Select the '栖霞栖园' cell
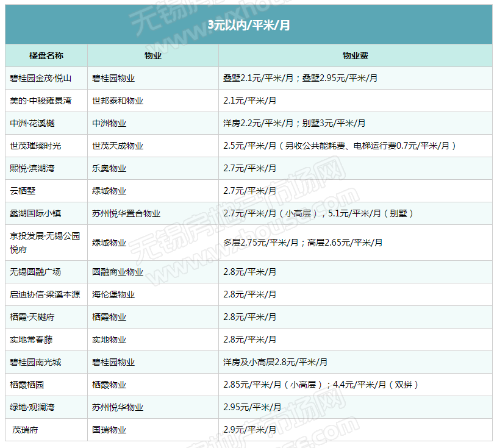 (x=46, y=385)
